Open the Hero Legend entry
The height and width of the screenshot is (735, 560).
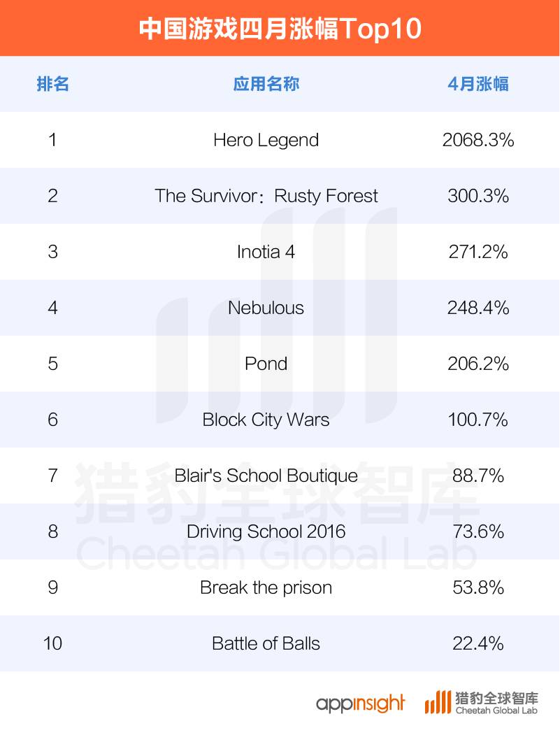(x=266, y=140)
